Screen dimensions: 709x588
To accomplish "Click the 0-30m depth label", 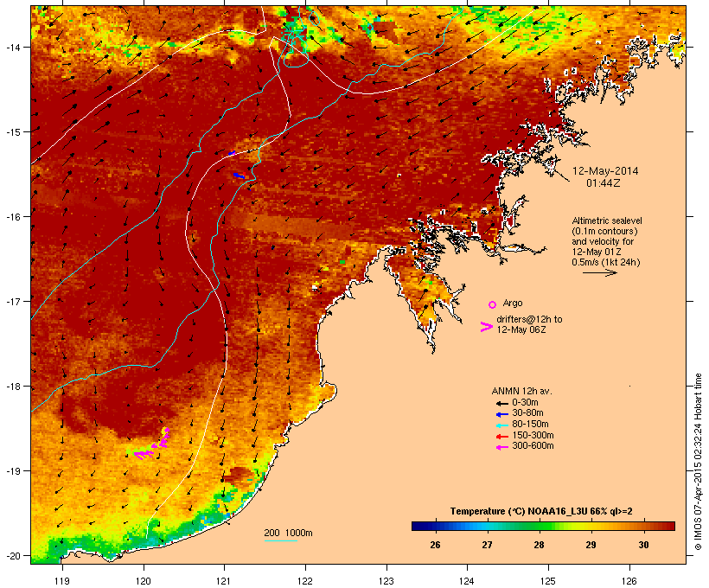I will pyautogui.click(x=525, y=403).
